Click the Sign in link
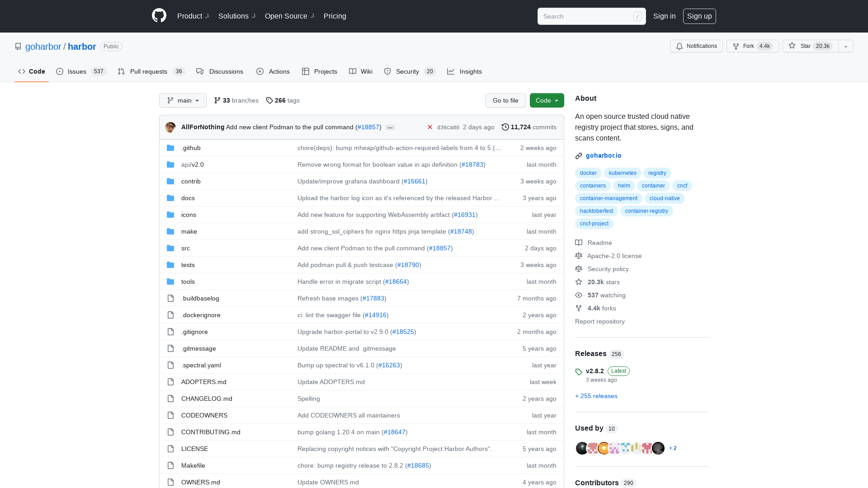The height and width of the screenshot is (488, 868). point(665,16)
